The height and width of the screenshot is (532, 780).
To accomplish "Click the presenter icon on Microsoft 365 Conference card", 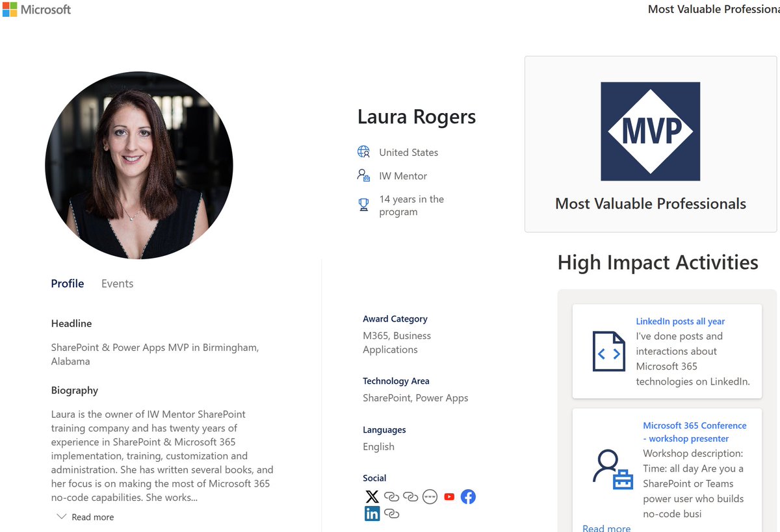I will coord(613,470).
